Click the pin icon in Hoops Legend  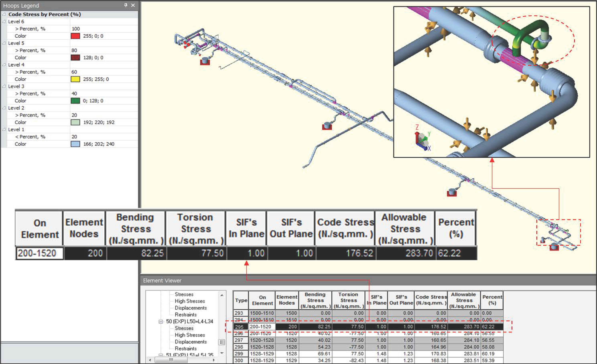click(126, 5)
